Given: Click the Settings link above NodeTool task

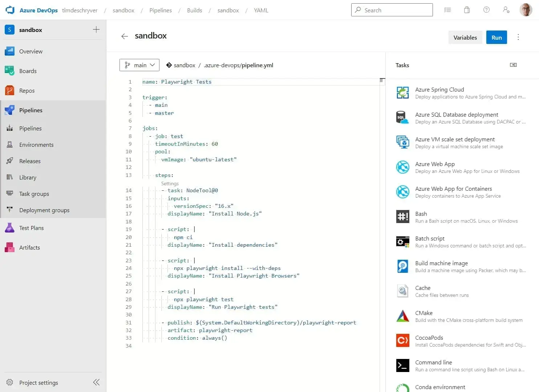Looking at the screenshot, I should 170,183.
